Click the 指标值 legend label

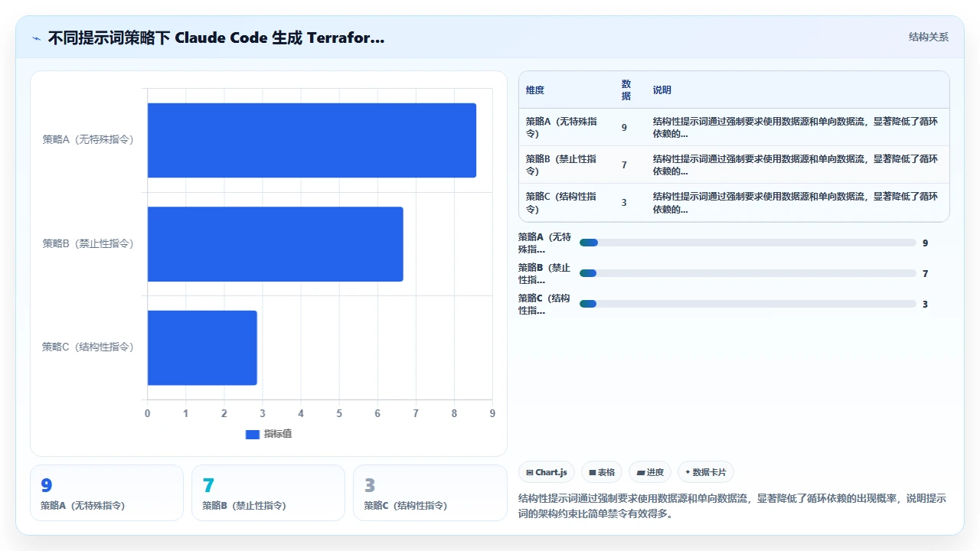[x=278, y=434]
